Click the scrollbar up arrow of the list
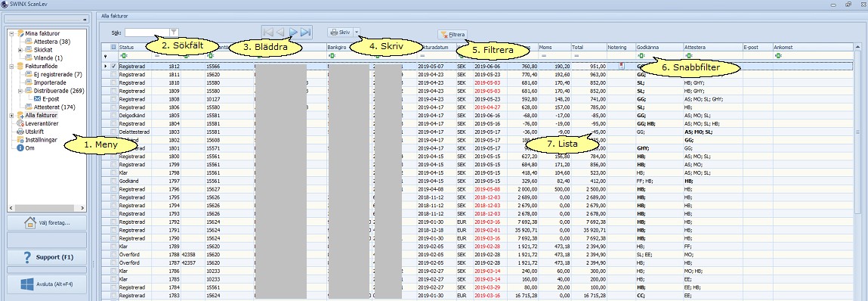The width and height of the screenshot is (868, 301). tap(858, 48)
